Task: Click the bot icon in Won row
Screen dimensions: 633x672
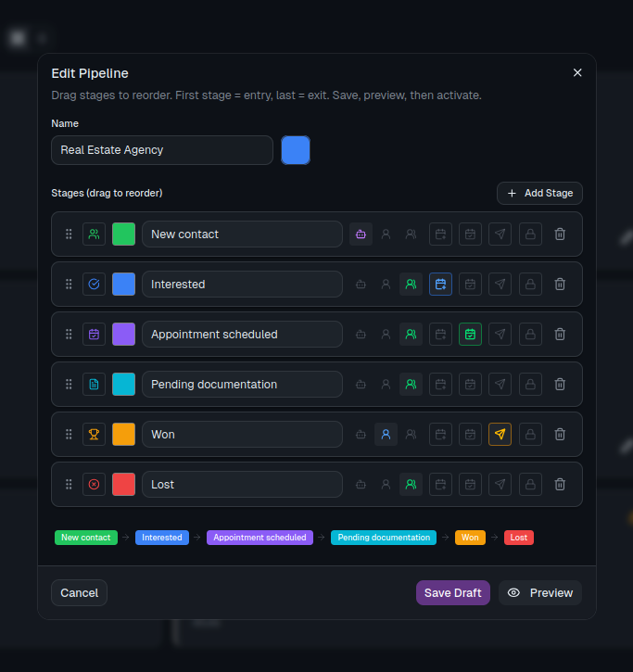Action: [361, 435]
